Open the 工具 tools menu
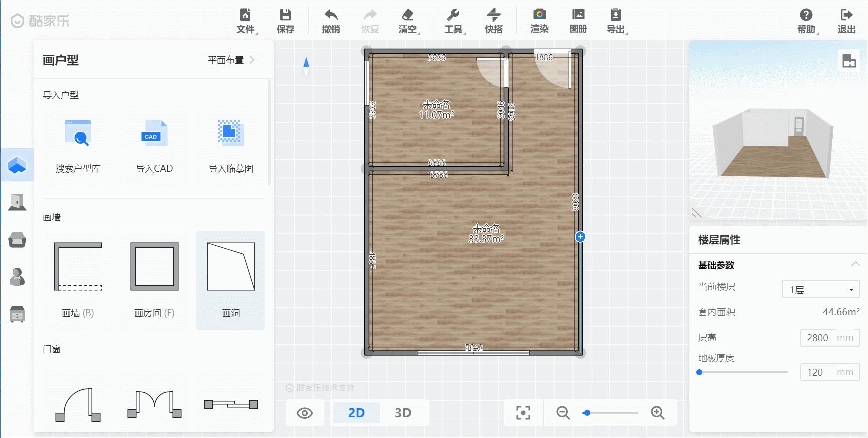Image resolution: width=868 pixels, height=438 pixels. [454, 21]
